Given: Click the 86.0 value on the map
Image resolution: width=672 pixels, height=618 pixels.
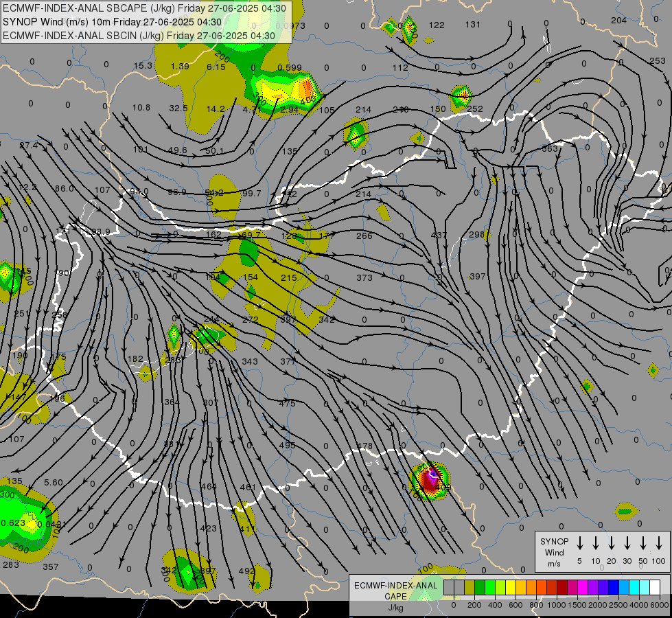Looking at the screenshot, I should [x=65, y=188].
